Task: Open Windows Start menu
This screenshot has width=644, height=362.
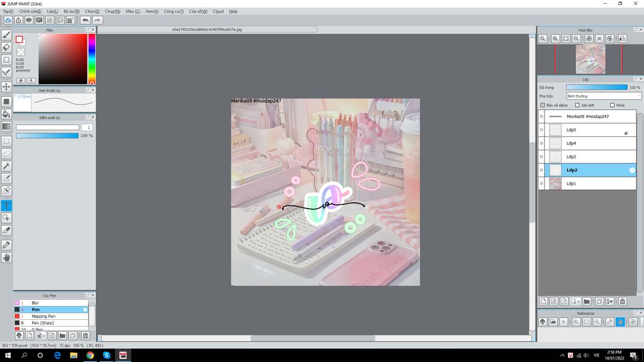Action: click(x=8, y=356)
